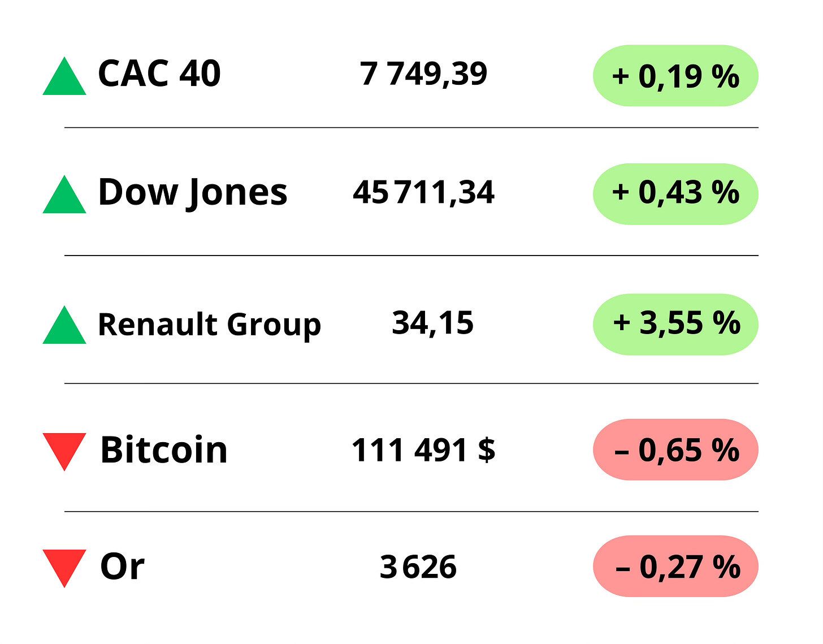Select the Renault price 34,15
The width and height of the screenshot is (823, 644).
coord(432,323)
